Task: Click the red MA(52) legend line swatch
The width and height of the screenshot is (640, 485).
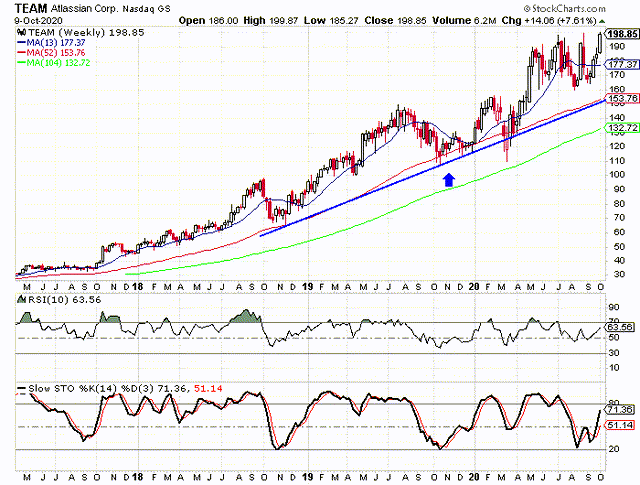Action: pyautogui.click(x=22, y=53)
